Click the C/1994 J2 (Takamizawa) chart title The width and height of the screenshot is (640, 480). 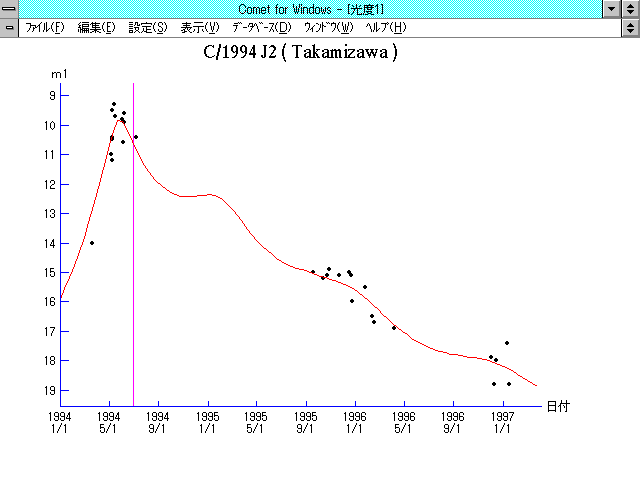pyautogui.click(x=300, y=53)
